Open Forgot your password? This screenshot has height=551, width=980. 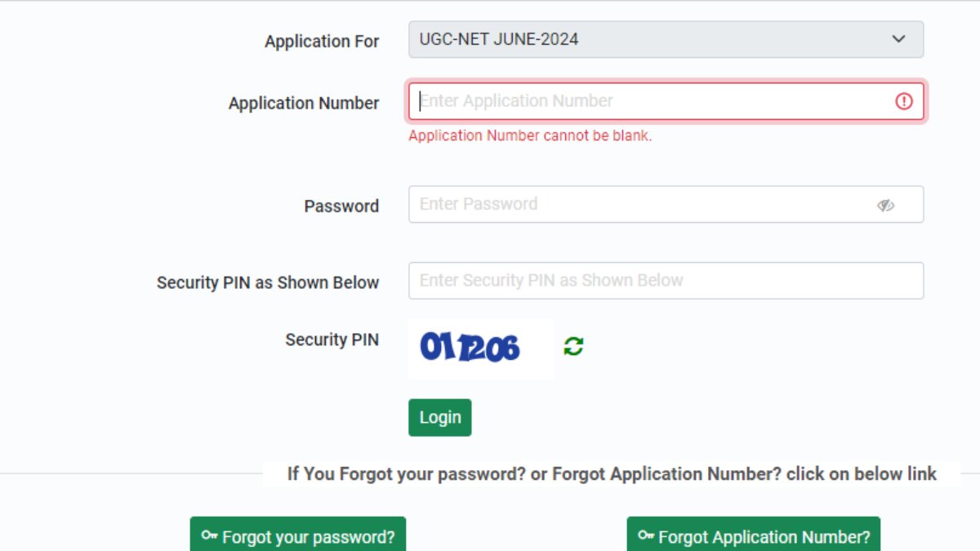[298, 537]
